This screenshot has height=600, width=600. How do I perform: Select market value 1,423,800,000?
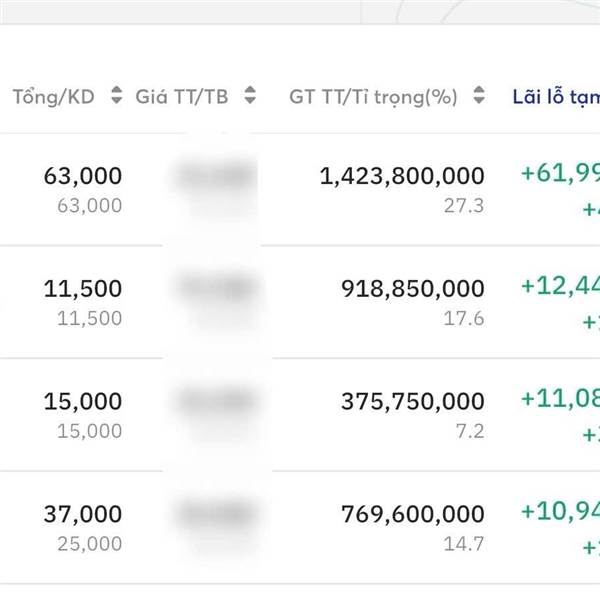coord(402,176)
